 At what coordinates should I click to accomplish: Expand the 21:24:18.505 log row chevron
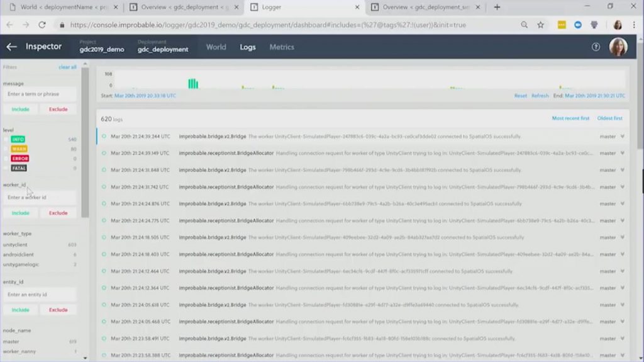coord(622,237)
